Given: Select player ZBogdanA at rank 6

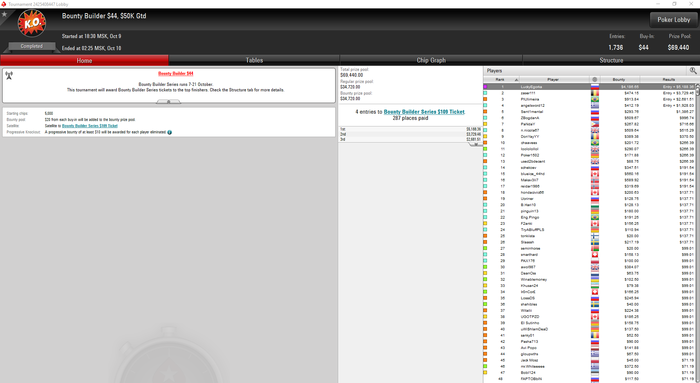Looking at the screenshot, I should tap(529, 118).
